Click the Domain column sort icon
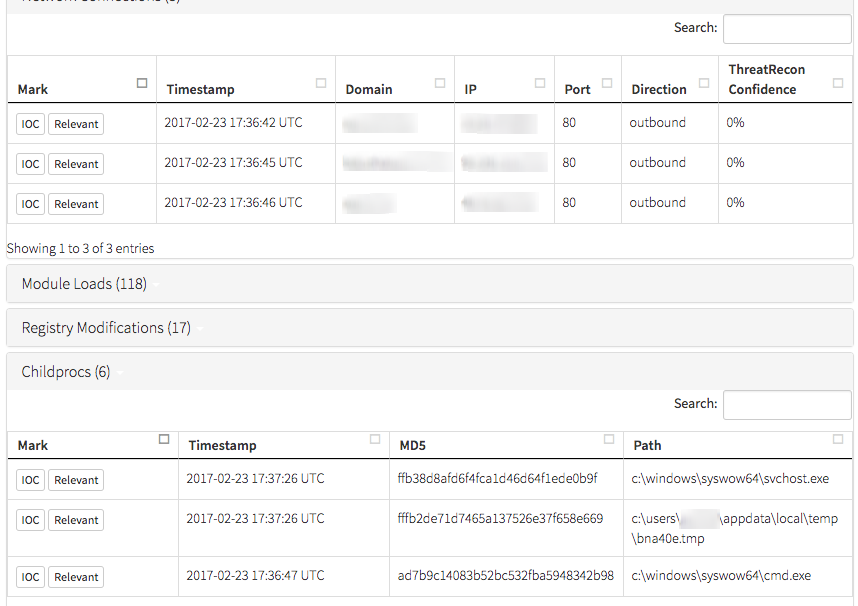 (x=440, y=83)
